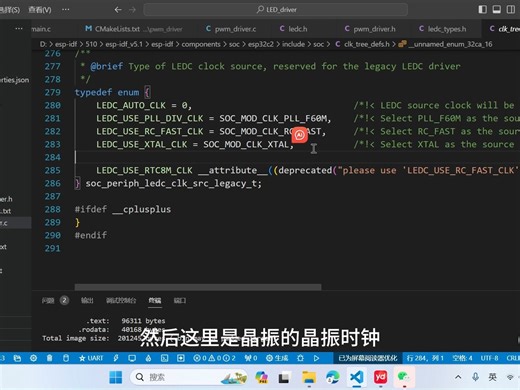Click the horizontal editor scrollbar
Image resolution: width=520 pixels, height=390 pixels.
click(198, 287)
